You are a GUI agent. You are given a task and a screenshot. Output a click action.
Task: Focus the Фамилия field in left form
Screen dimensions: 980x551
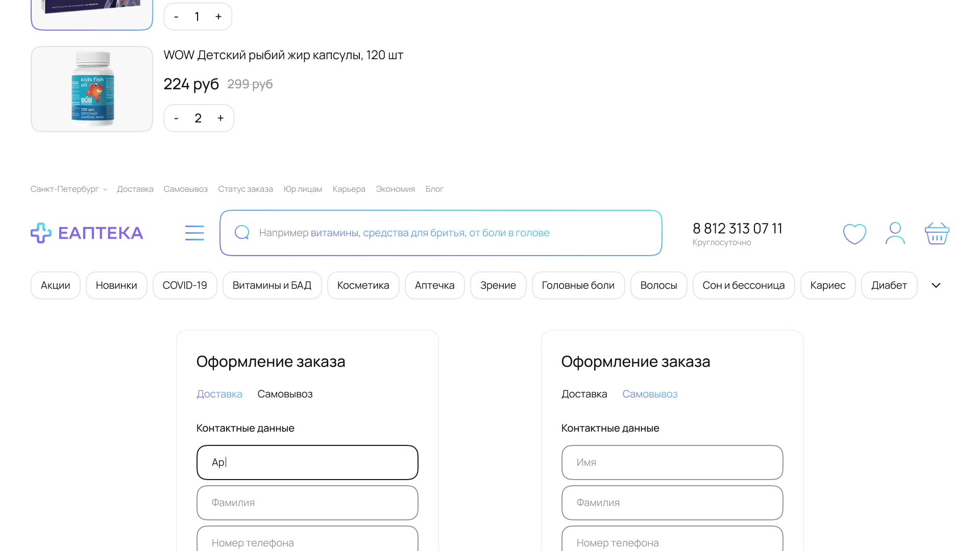(x=307, y=503)
